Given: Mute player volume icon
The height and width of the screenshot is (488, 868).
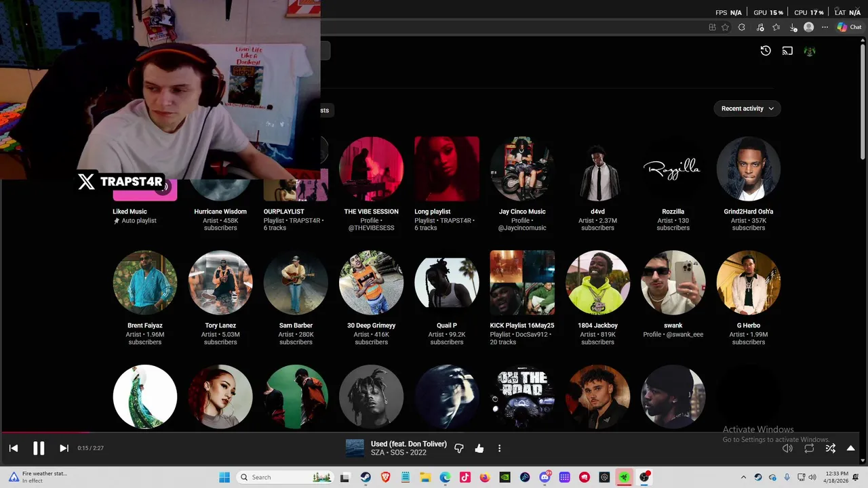Looking at the screenshot, I should click(787, 448).
